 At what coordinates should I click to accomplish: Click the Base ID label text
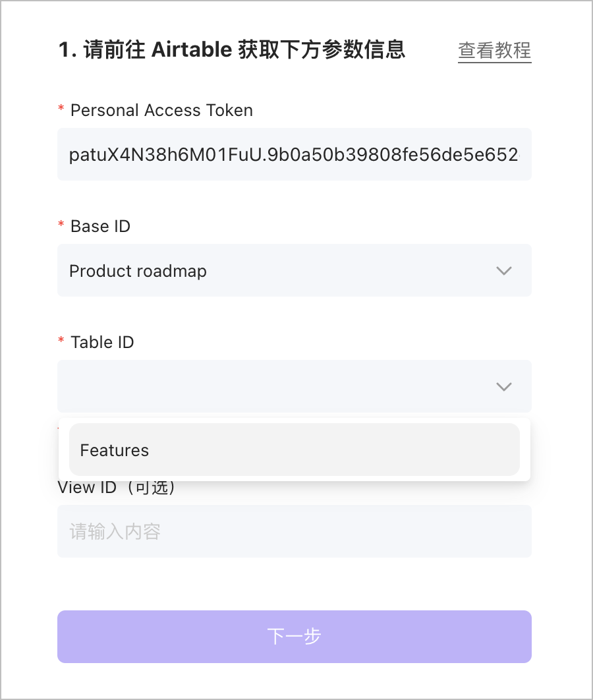click(100, 226)
